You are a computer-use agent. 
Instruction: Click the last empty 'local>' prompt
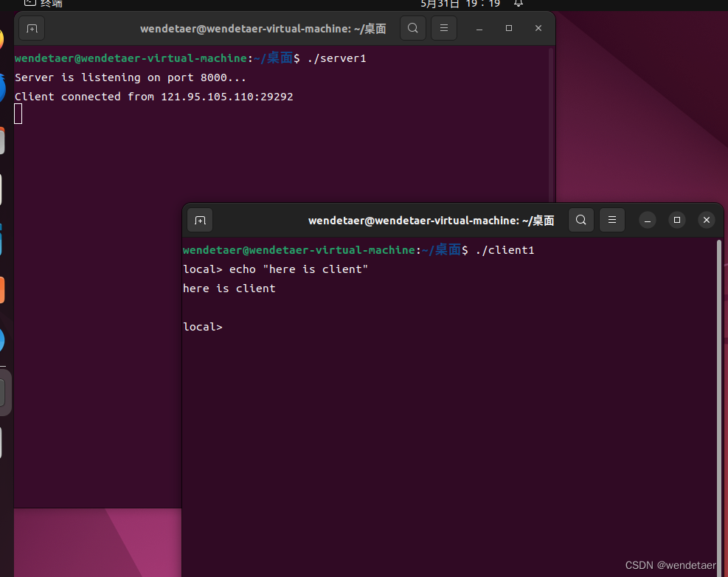(x=203, y=327)
